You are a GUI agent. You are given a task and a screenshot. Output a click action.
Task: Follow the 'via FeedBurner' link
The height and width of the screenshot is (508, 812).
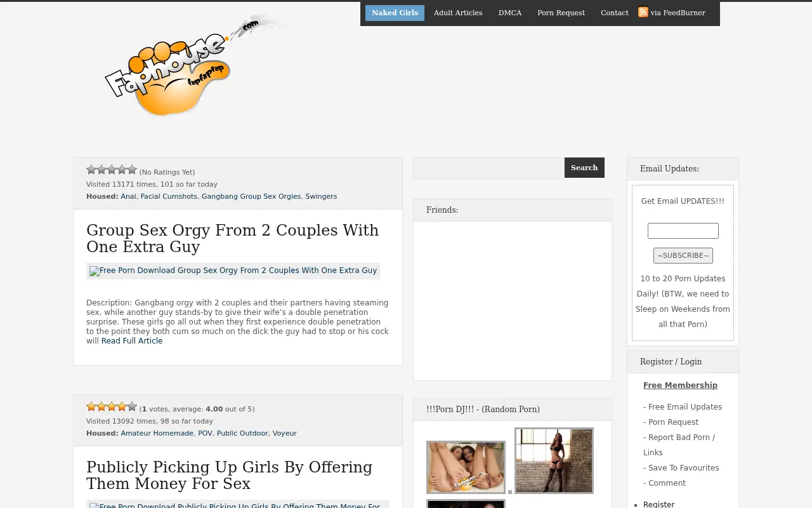(678, 13)
